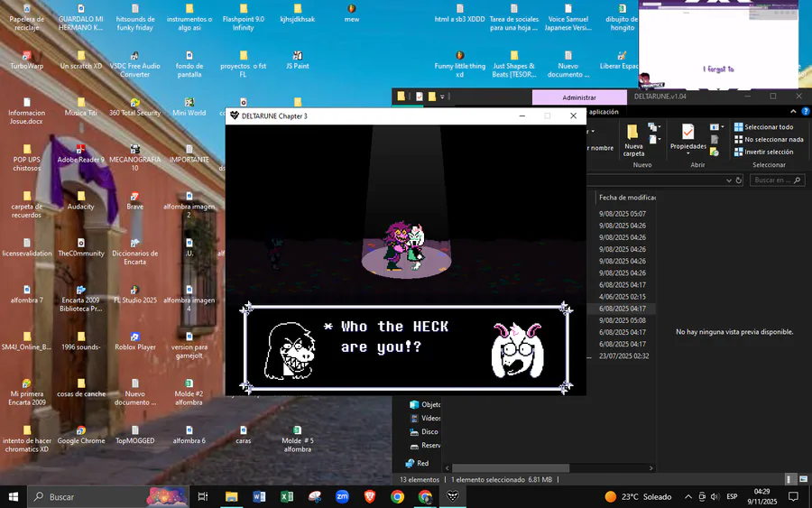Click the DELTARUNE dialogue box text
This screenshot has height=508, width=812.
386,337
